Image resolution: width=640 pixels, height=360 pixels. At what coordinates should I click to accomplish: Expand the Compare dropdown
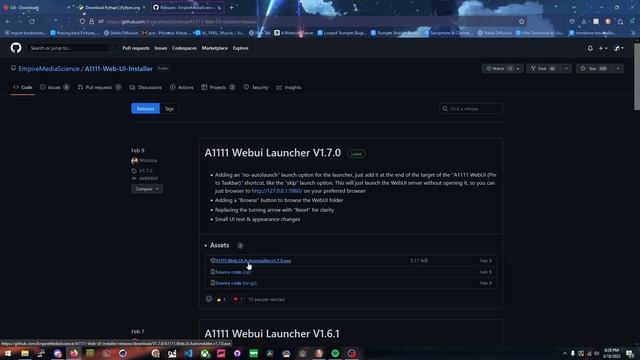click(147, 189)
